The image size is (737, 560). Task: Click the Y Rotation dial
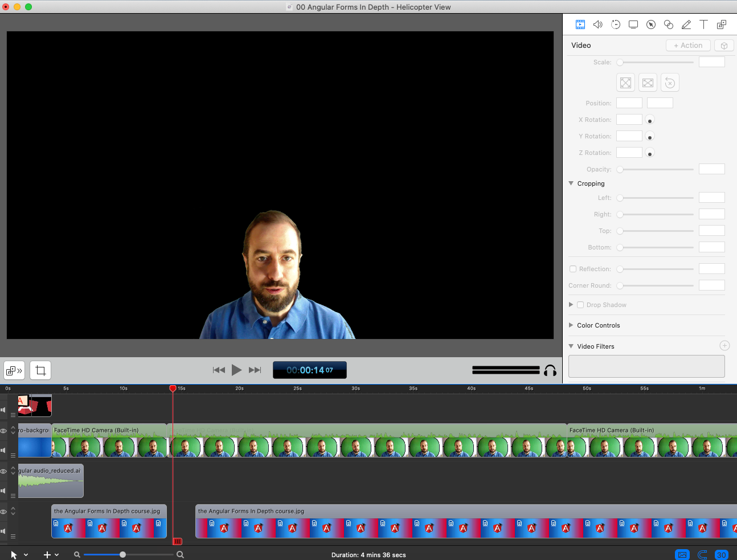point(650,136)
